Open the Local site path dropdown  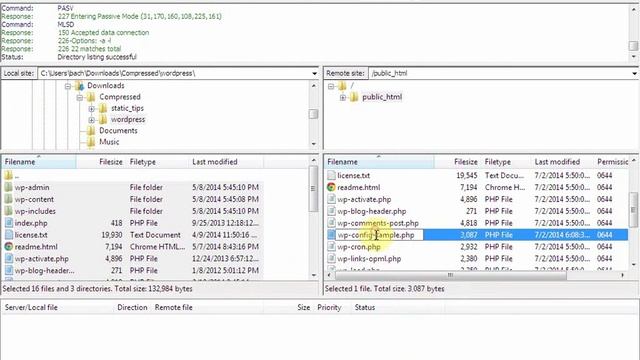point(314,73)
